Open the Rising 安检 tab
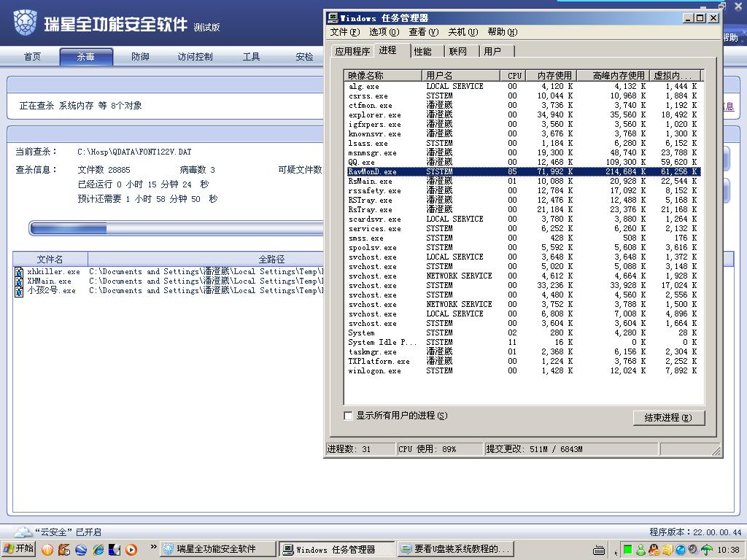747x560 pixels. (x=304, y=57)
